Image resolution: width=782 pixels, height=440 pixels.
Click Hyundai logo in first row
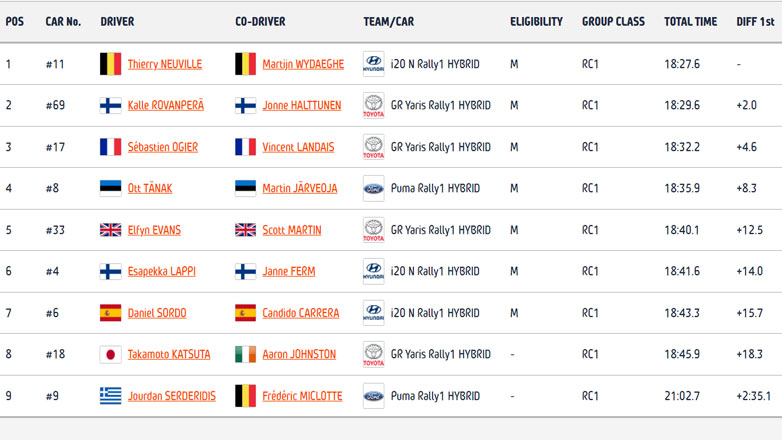coord(373,64)
